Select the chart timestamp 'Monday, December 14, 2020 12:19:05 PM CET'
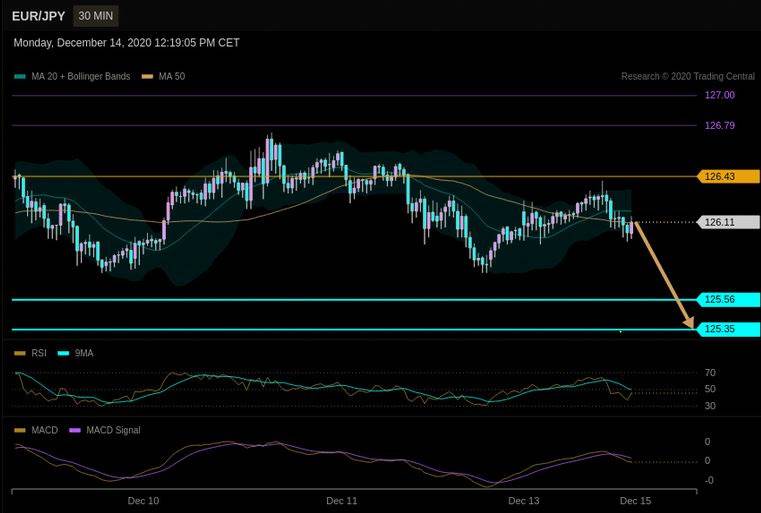This screenshot has width=761, height=513. pos(126,43)
